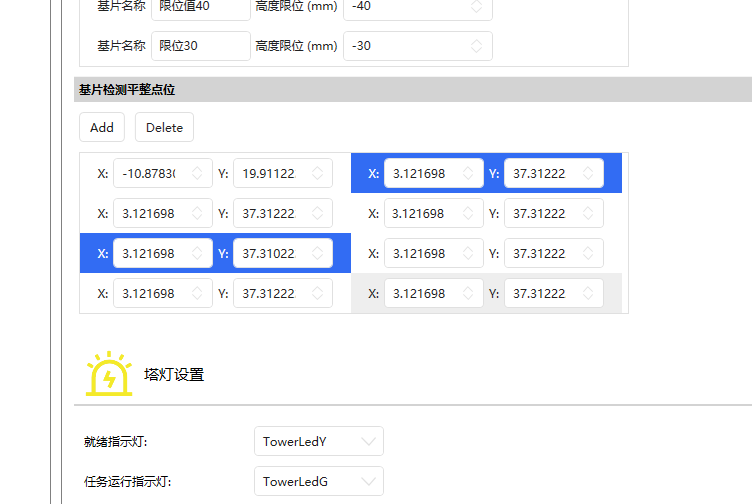Click the Y field showing 37.31022

point(270,253)
